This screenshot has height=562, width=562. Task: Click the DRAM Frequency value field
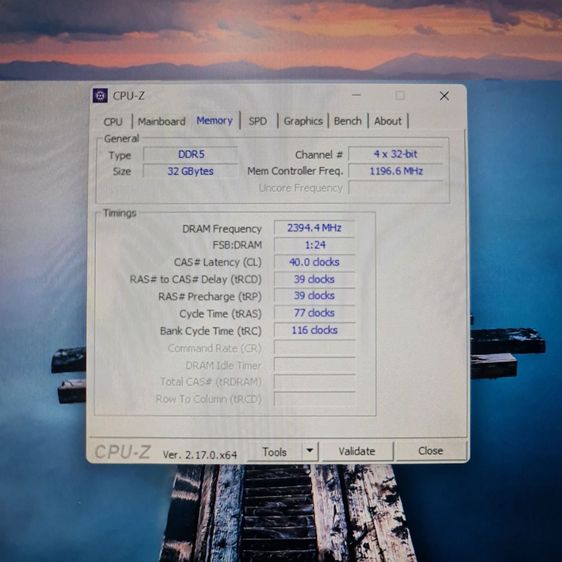(314, 228)
